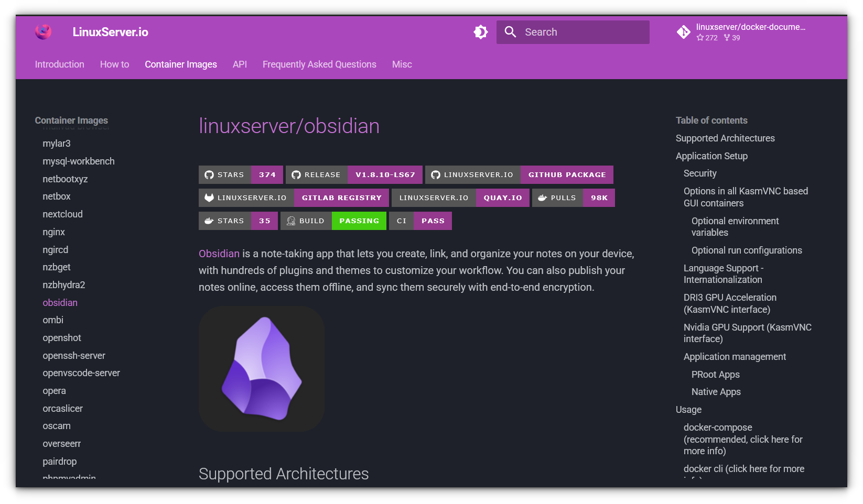Go to docker-compose recommended section
The height and width of the screenshot is (504, 863).
(743, 439)
